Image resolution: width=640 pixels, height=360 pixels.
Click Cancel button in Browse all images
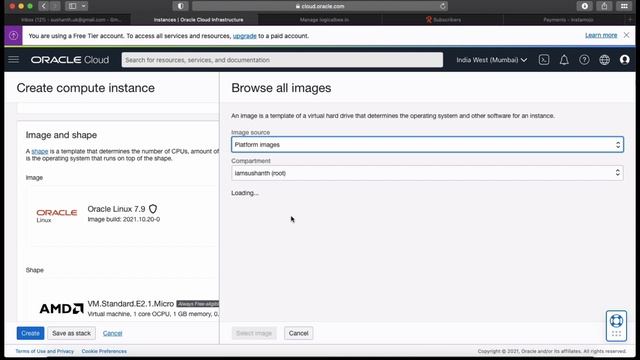[298, 333]
